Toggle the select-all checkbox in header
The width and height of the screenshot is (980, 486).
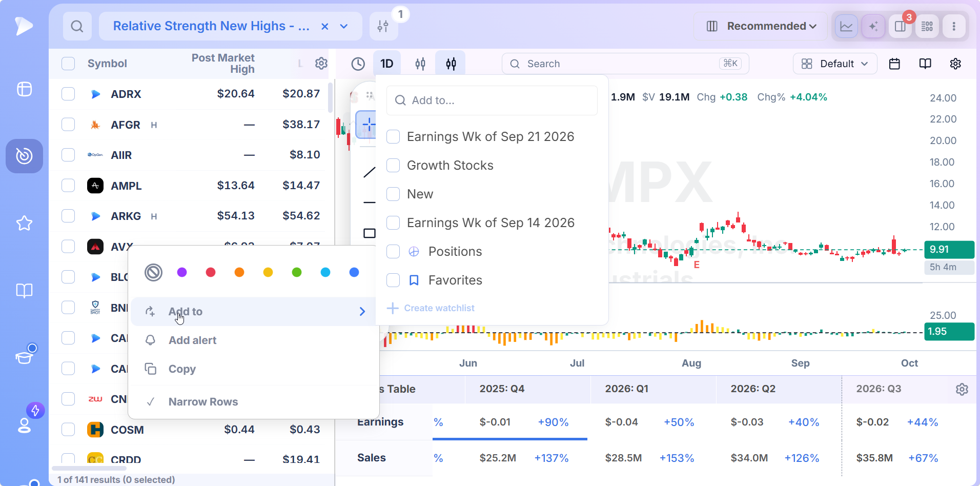tap(68, 64)
